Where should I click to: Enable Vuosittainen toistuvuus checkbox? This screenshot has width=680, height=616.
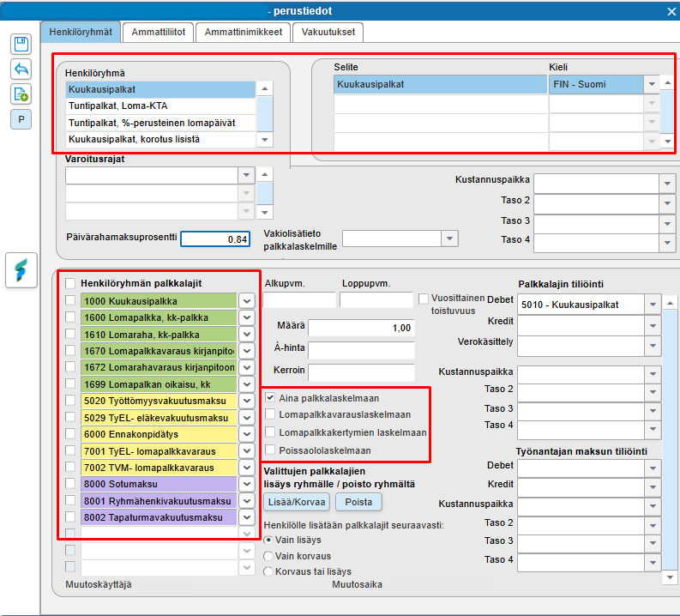point(424,299)
